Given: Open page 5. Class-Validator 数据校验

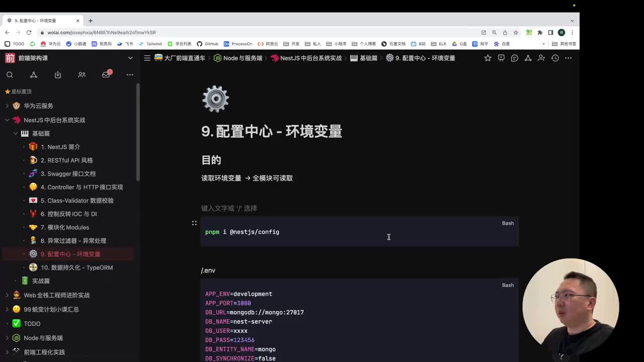Looking at the screenshot, I should point(77,201).
